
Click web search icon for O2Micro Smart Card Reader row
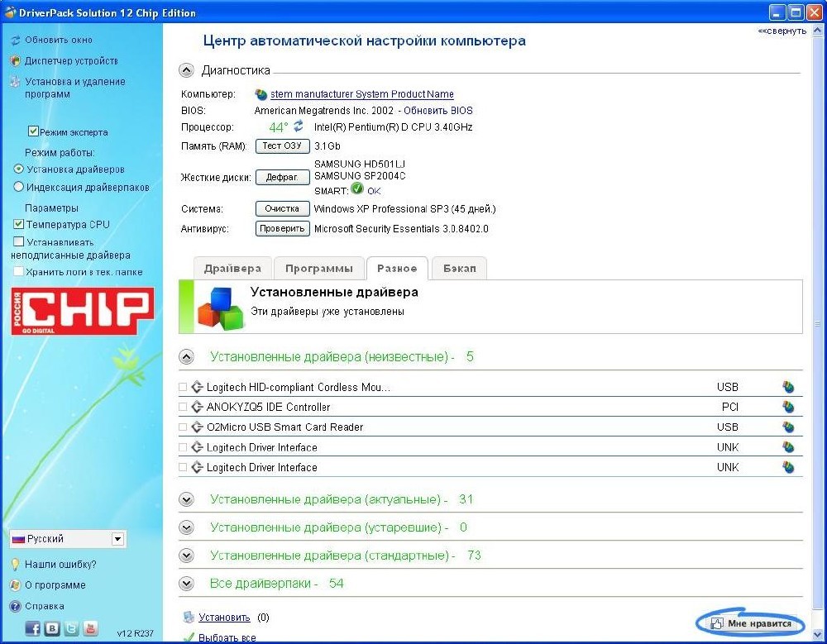point(788,427)
